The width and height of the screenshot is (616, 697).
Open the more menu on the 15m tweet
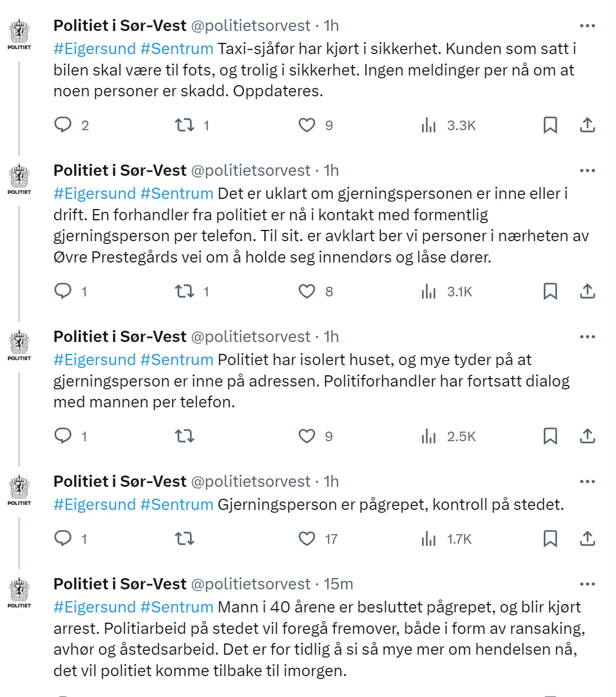pos(588,583)
